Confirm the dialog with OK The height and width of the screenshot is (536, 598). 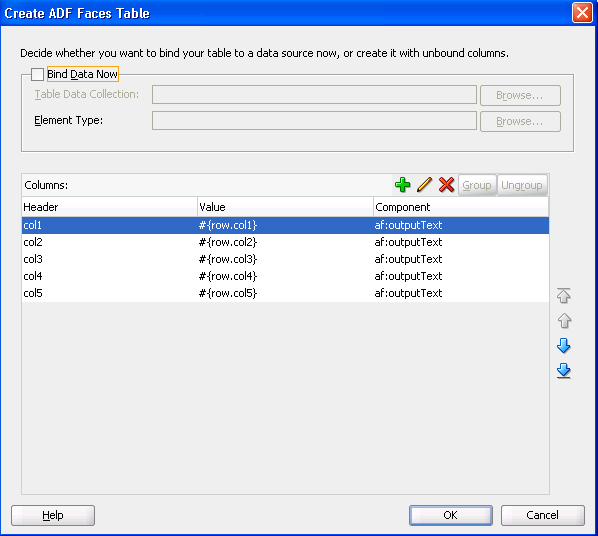(x=451, y=515)
